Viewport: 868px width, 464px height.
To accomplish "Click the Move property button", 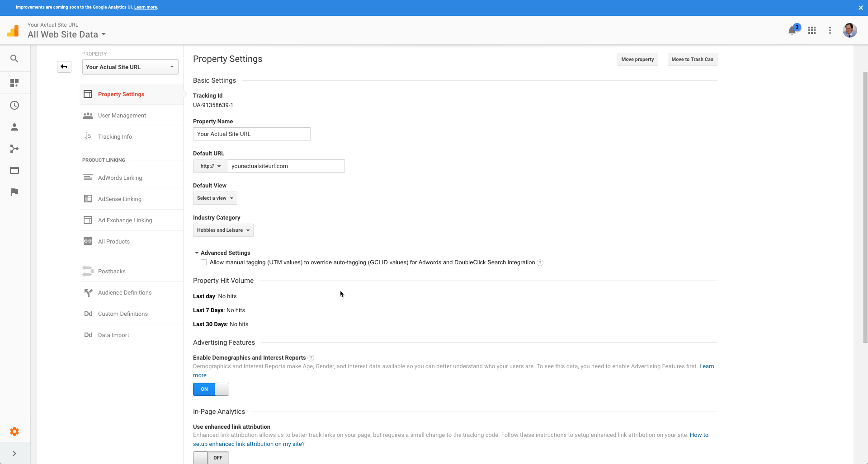I will pos(637,60).
